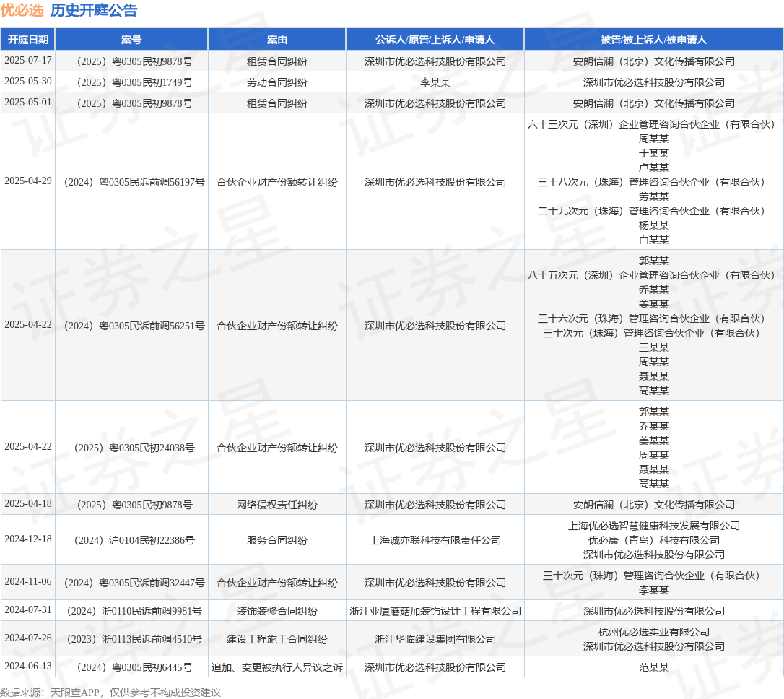The image size is (784, 699).
Task: Click defendant 上海优必选智慧健康科技发展有限公司
Action: tap(653, 526)
